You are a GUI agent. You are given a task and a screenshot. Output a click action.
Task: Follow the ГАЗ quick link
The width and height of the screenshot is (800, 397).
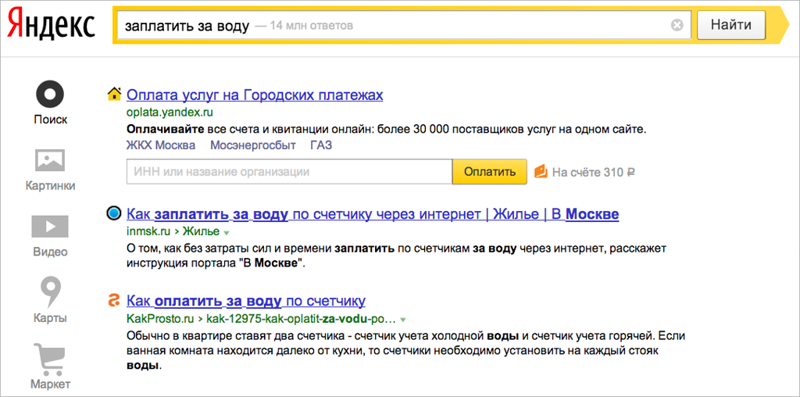(321, 145)
